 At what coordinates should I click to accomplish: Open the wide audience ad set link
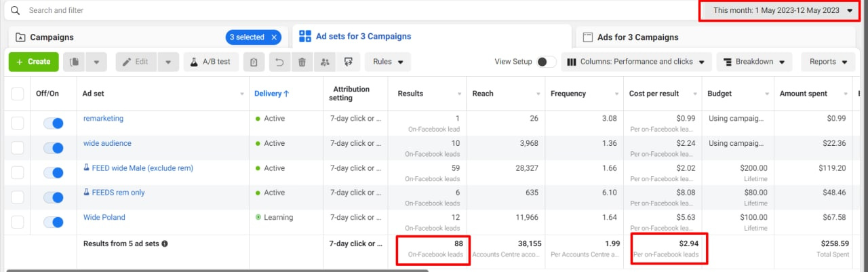(x=107, y=143)
